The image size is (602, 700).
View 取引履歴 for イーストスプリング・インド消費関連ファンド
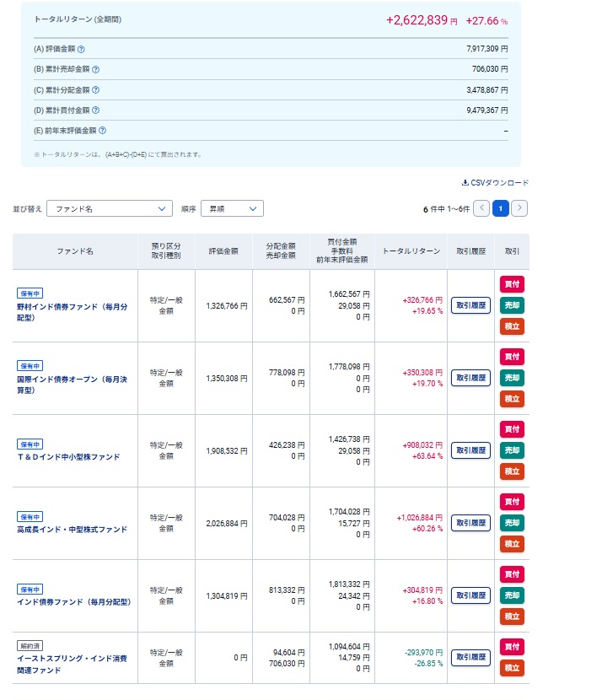pos(470,657)
